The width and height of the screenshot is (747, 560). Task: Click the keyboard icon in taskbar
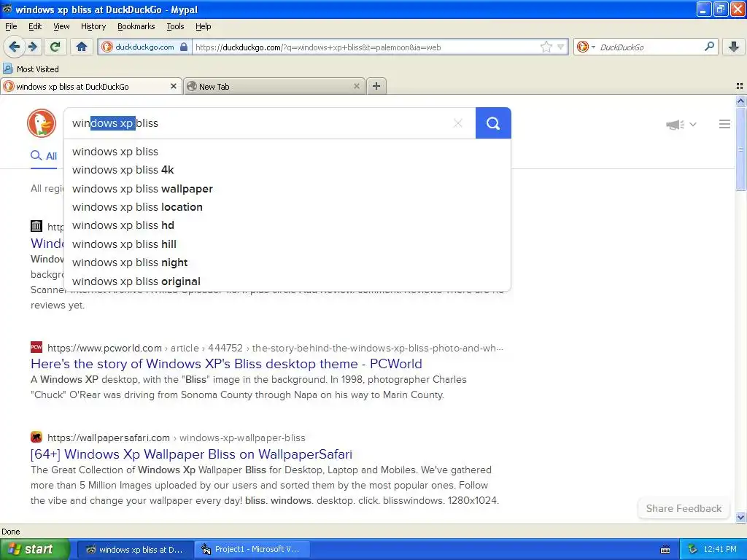pos(665,550)
